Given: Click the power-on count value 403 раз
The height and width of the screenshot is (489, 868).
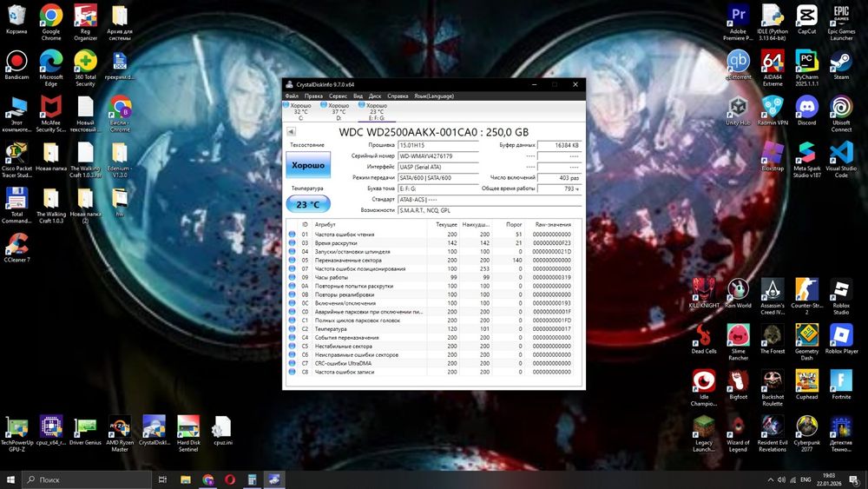Looking at the screenshot, I should tap(560, 178).
